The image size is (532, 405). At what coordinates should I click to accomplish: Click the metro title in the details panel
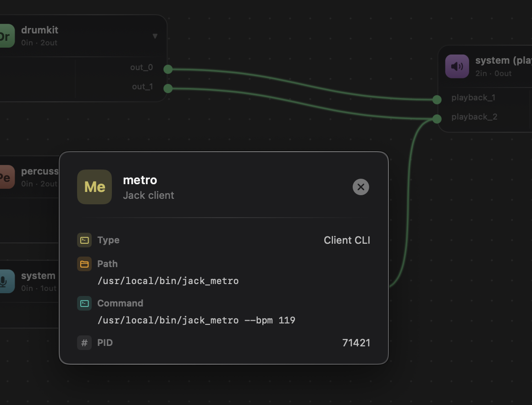click(x=140, y=180)
